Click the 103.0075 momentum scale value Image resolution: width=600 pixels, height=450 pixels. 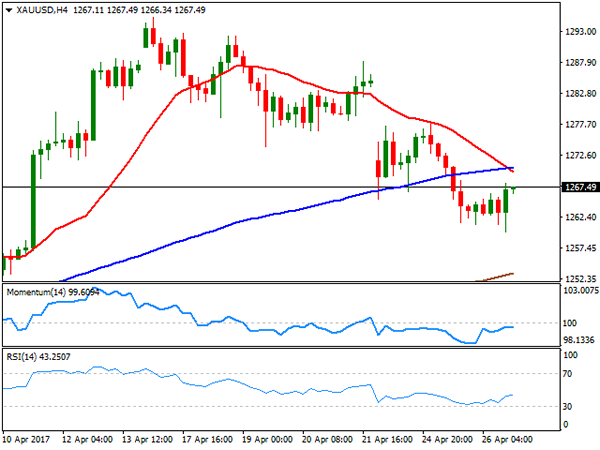click(x=581, y=291)
